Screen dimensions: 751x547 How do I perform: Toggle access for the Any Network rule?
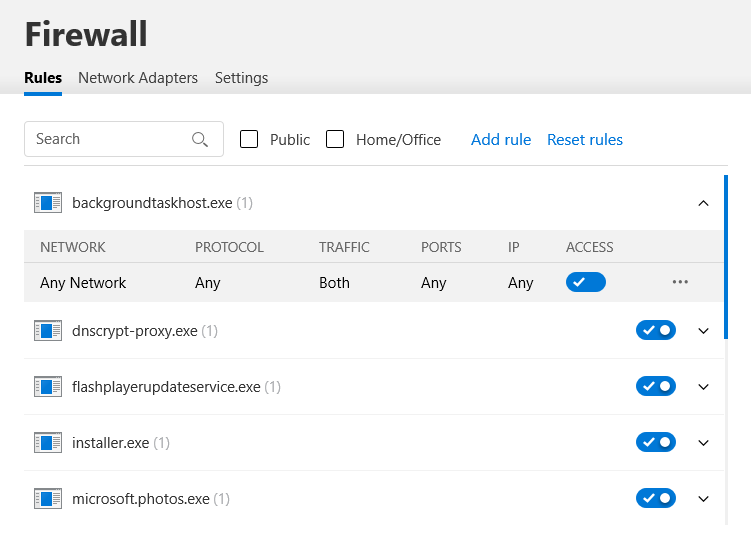[586, 283]
